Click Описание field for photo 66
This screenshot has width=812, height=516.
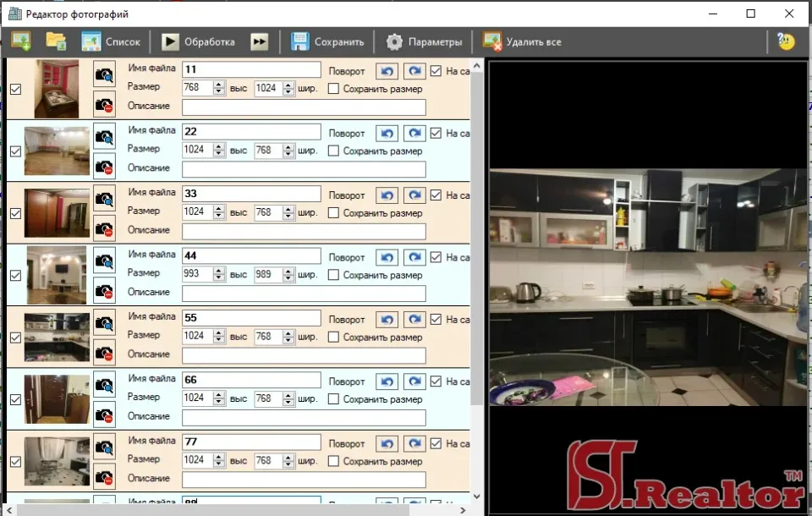(x=304, y=418)
